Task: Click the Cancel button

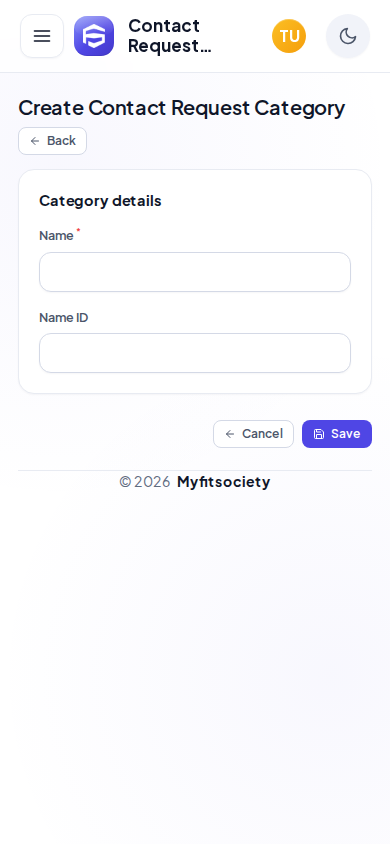Action: click(253, 434)
